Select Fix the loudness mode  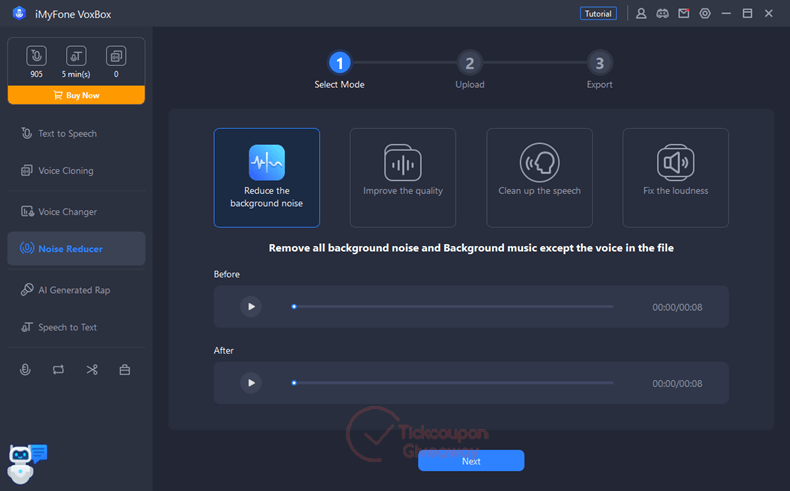click(x=676, y=178)
